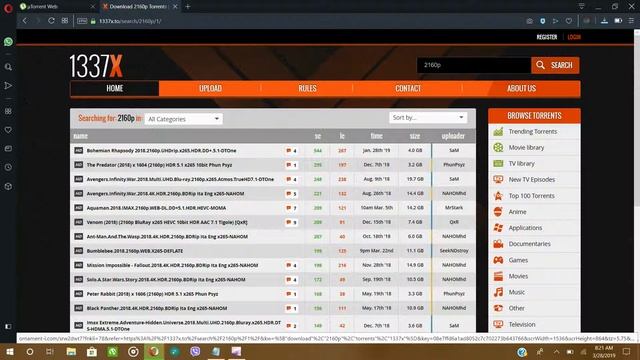Reload the current page
The width and height of the screenshot is (640, 360).
[x=51, y=21]
